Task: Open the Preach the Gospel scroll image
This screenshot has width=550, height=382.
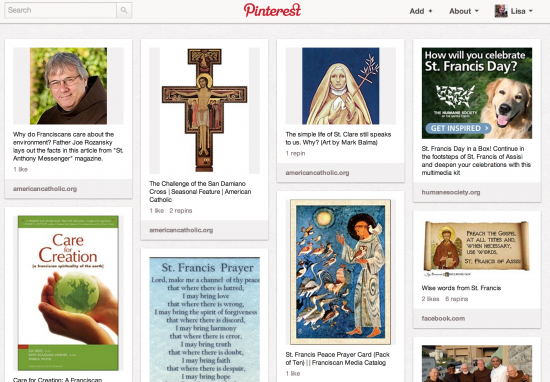Action: [477, 249]
